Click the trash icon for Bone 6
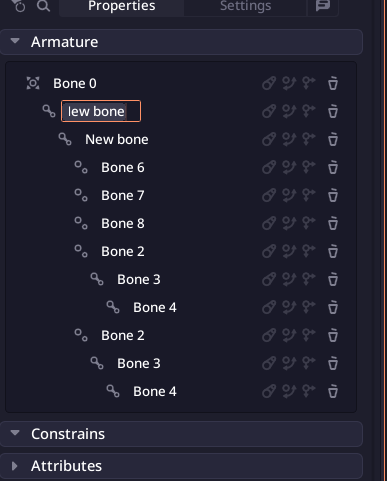 click(333, 167)
